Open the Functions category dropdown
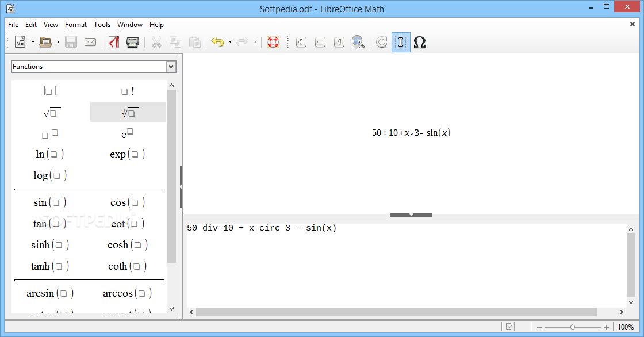Image resolution: width=644 pixels, height=337 pixels. (171, 67)
